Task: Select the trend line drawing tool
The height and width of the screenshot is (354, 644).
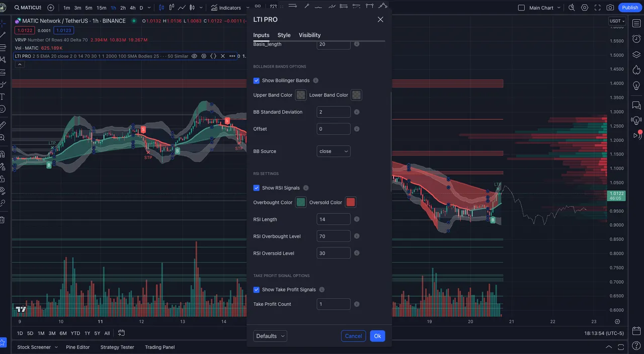Action: (3, 35)
